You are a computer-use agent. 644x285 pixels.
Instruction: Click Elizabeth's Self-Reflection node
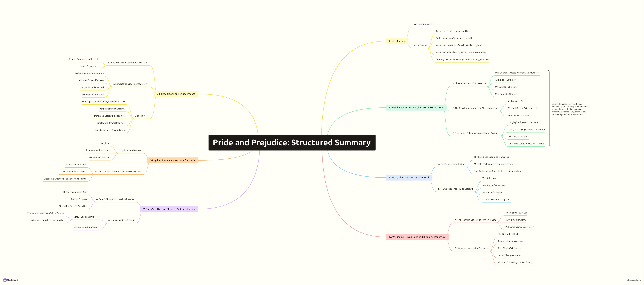click(x=87, y=228)
